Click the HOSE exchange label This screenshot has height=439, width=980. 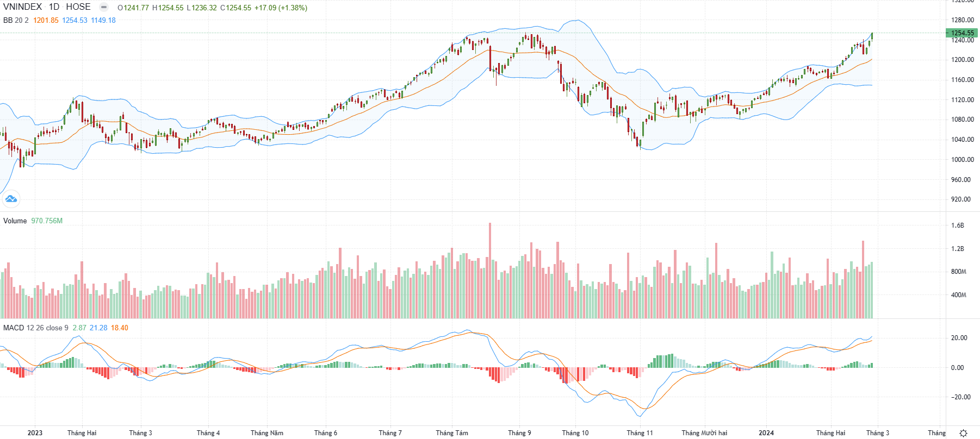click(x=78, y=7)
